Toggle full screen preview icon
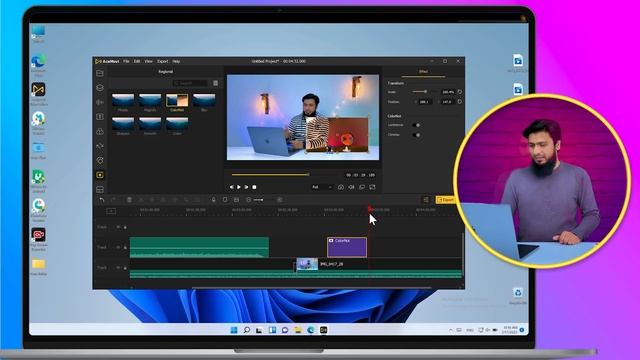Viewport: 640px width, 360px height. click(372, 187)
